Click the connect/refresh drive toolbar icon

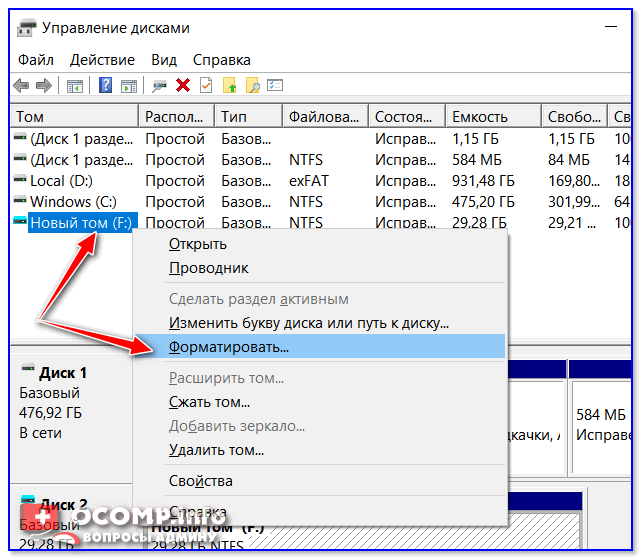[x=159, y=86]
